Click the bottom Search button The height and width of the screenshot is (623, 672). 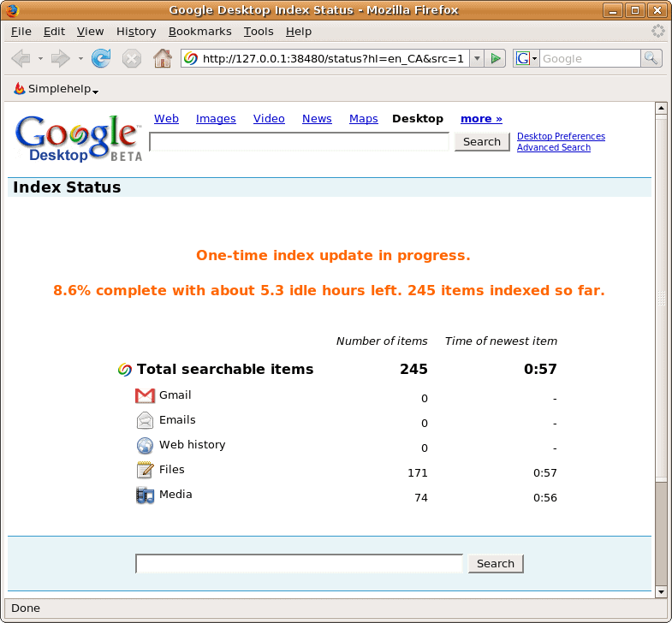(496, 563)
